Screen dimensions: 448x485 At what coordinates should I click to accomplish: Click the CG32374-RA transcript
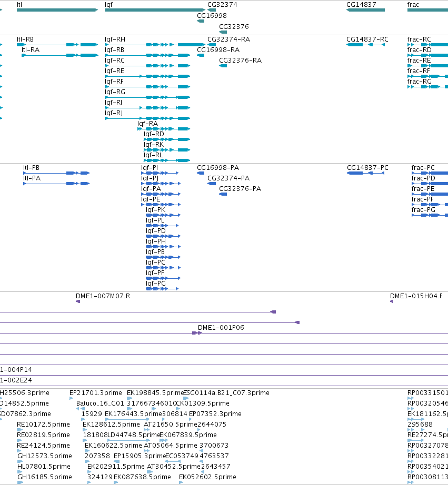tap(212, 45)
